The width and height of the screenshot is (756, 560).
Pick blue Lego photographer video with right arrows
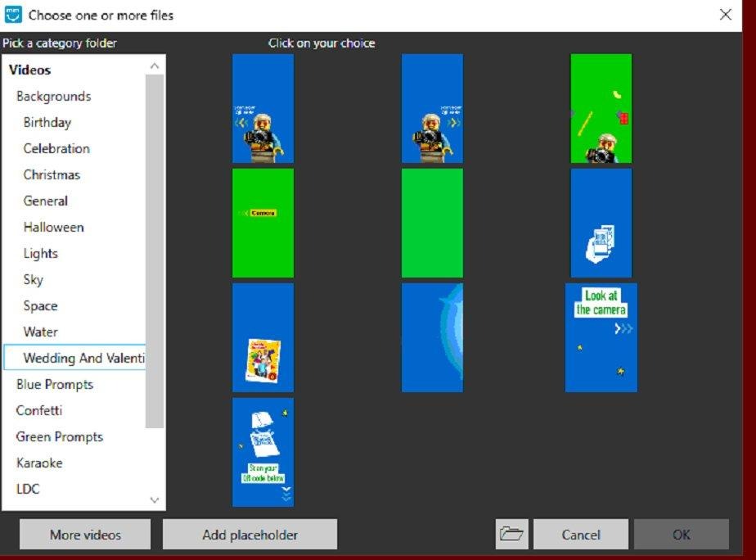coord(432,109)
